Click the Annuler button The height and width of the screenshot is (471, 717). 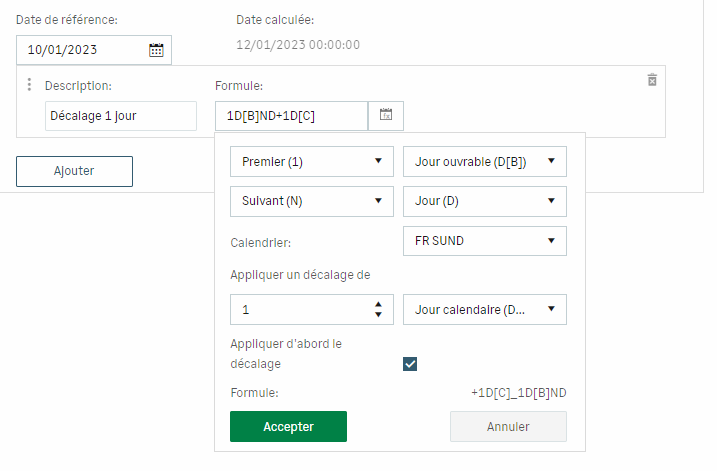[508, 427]
